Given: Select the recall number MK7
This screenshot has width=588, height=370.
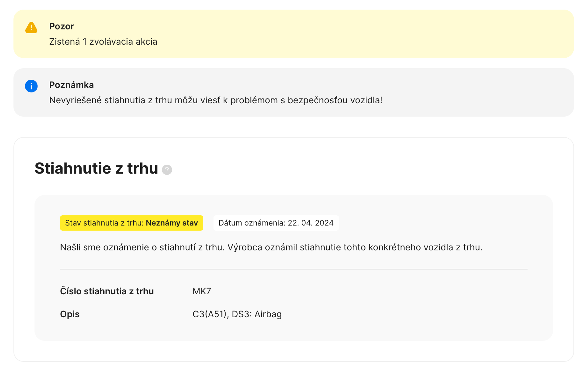Looking at the screenshot, I should click(202, 291).
